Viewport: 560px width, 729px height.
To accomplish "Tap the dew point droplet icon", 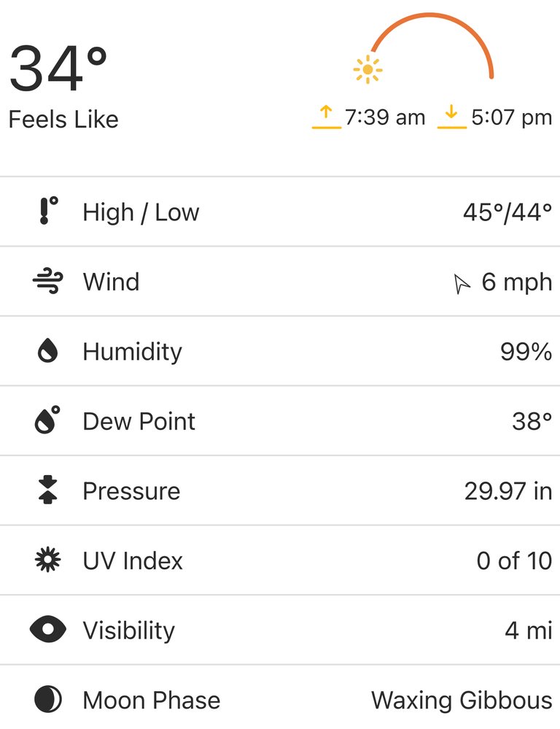I will point(47,420).
